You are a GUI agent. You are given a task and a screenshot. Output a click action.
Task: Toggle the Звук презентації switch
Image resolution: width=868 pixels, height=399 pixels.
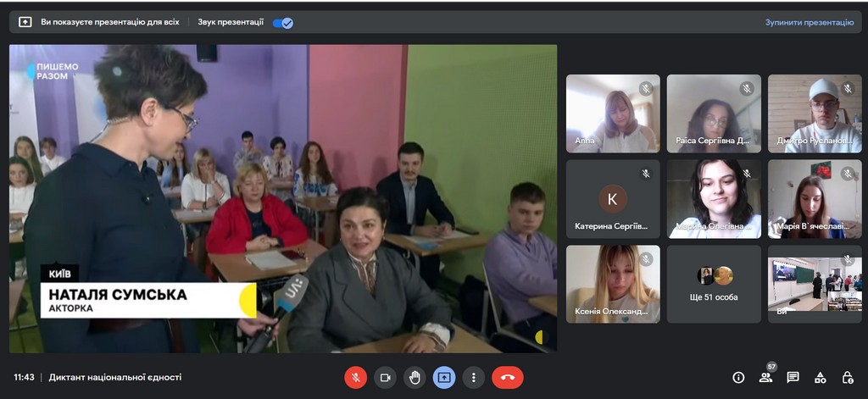[283, 23]
